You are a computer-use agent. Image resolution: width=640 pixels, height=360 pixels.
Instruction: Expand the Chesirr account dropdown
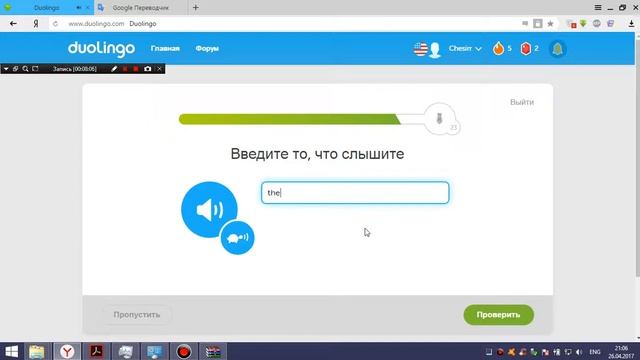click(465, 49)
